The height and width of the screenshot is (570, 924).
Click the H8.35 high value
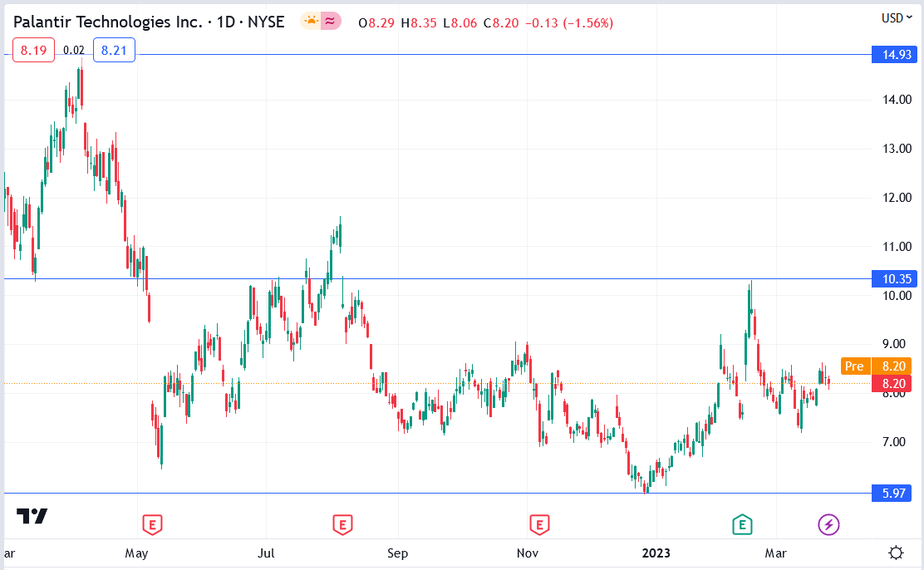coord(419,23)
